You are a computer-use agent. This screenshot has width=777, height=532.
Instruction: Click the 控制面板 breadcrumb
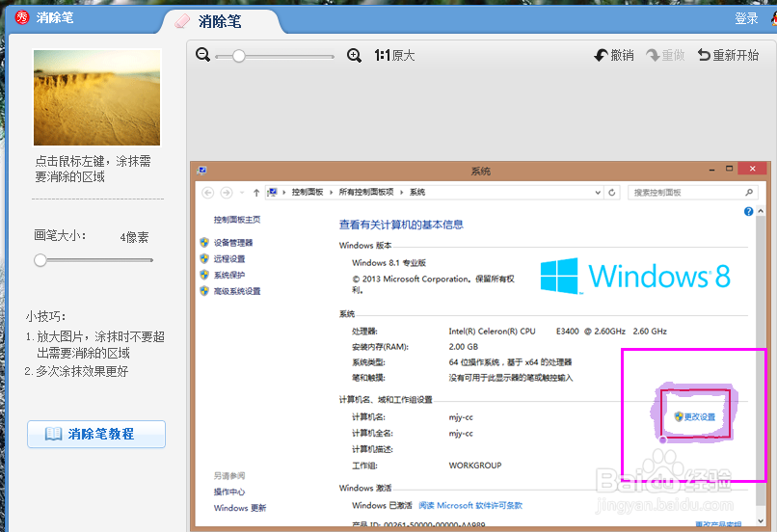point(308,192)
